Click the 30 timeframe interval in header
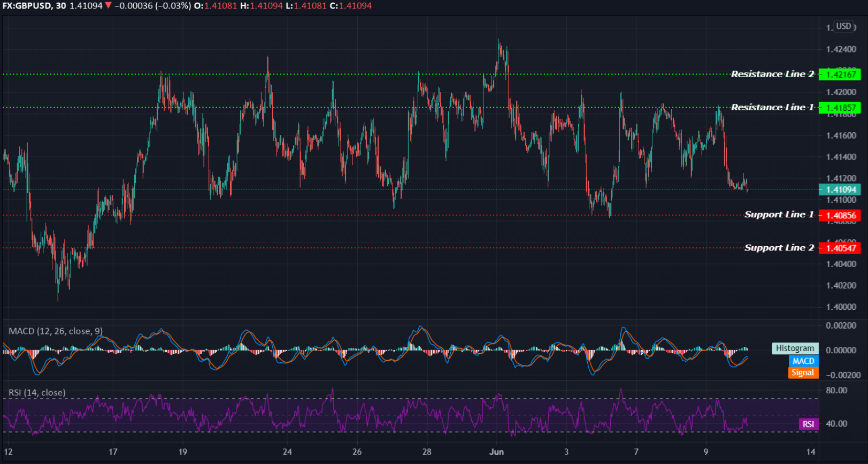 [x=61, y=6]
